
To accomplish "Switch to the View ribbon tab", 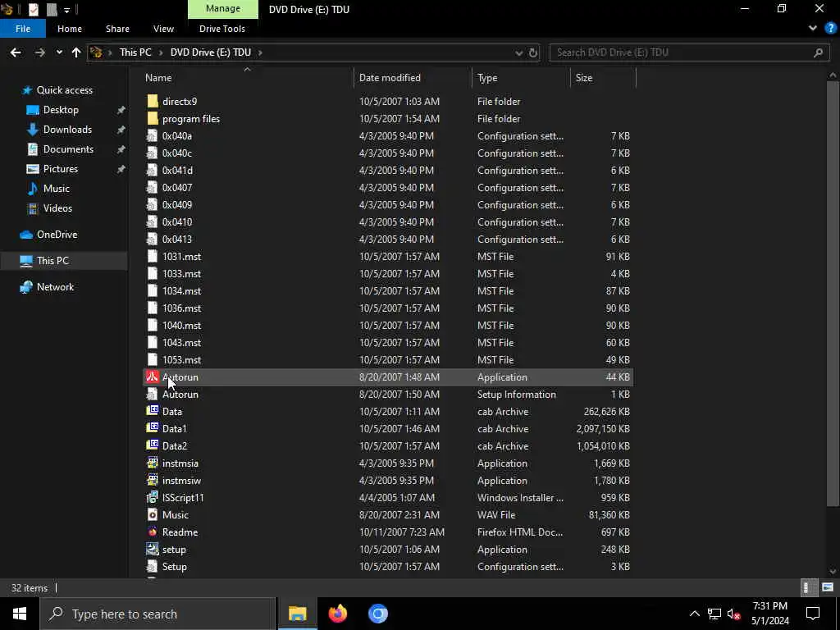I will (163, 29).
